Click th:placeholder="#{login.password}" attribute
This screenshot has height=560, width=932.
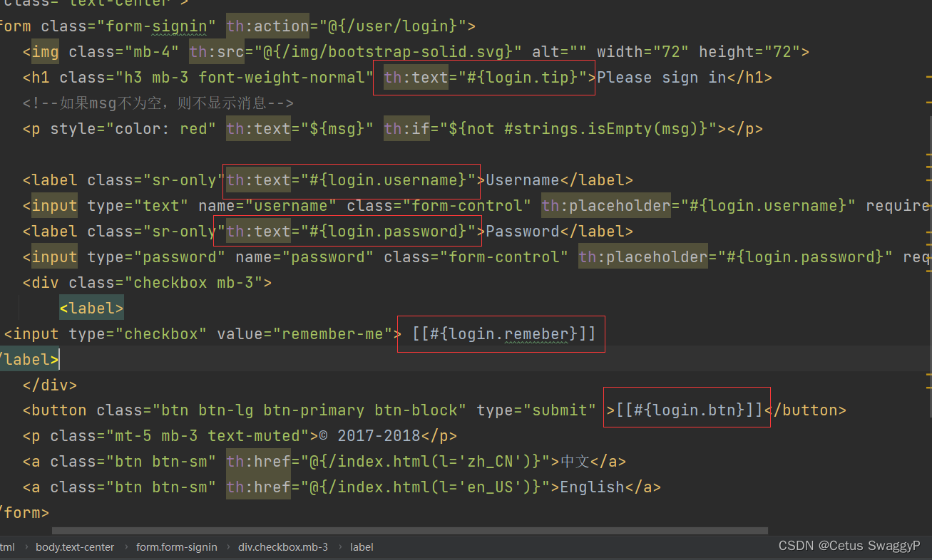click(736, 257)
